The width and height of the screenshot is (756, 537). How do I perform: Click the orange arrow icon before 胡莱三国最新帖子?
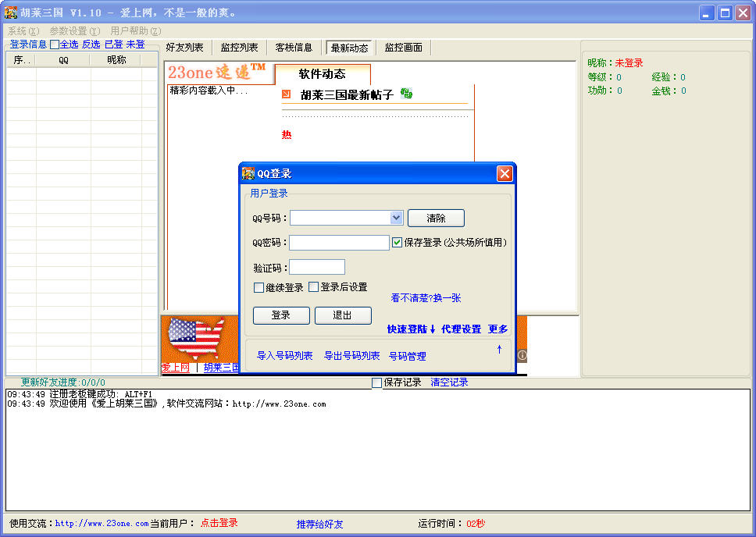pyautogui.click(x=286, y=94)
